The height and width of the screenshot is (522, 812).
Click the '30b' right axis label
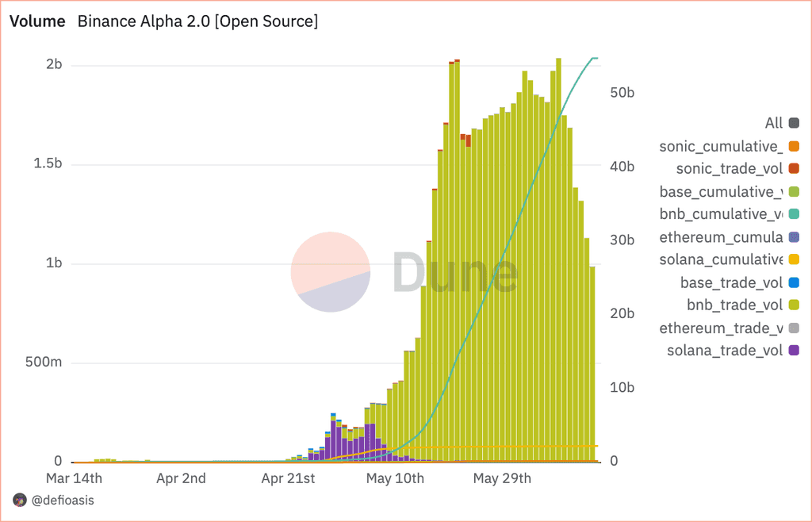pyautogui.click(x=622, y=240)
